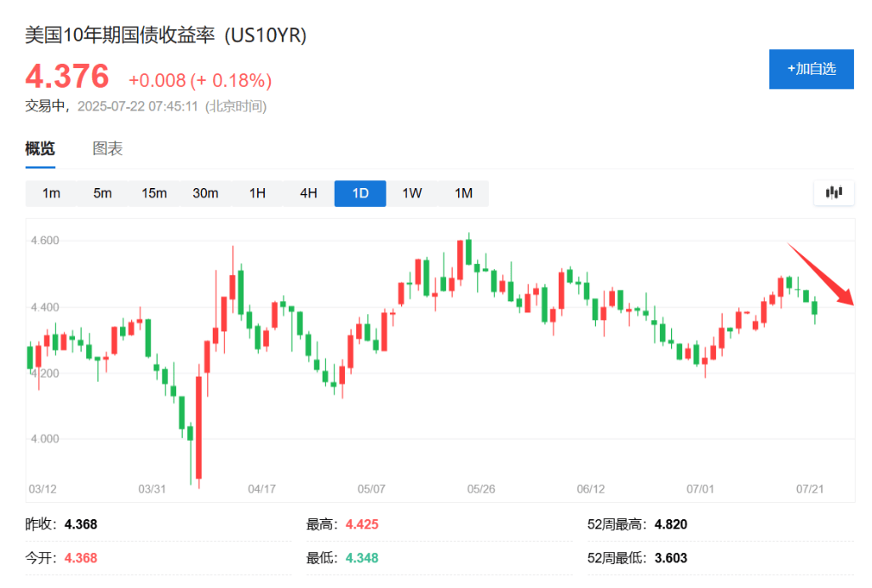Viewport: 872px width, 588px height.
Task: Click the candlestick chart type icon
Action: coord(834,193)
